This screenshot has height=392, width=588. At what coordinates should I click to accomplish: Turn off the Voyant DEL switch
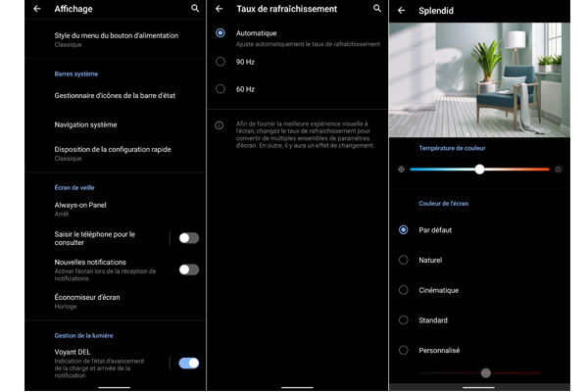click(x=188, y=363)
